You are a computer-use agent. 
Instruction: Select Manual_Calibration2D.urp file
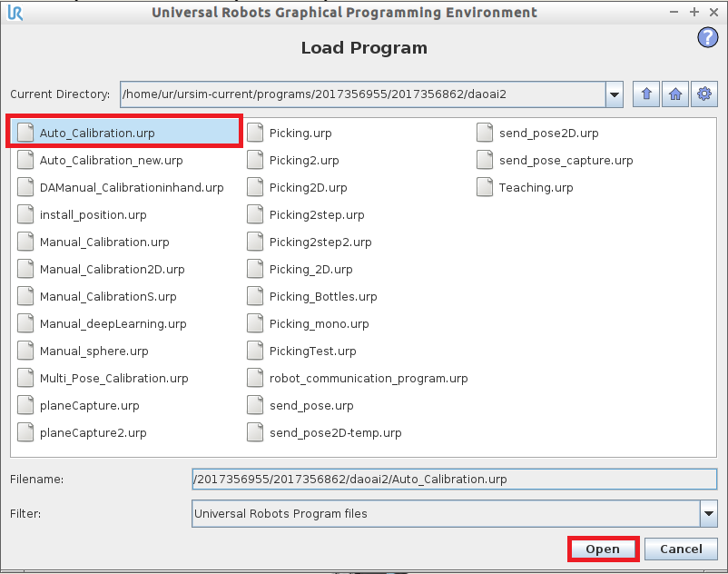pos(102,270)
